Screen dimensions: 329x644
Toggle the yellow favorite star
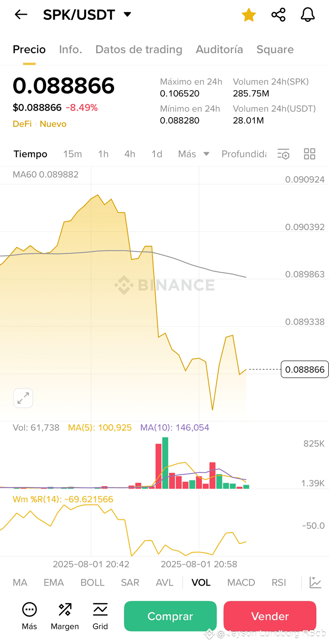pos(249,15)
